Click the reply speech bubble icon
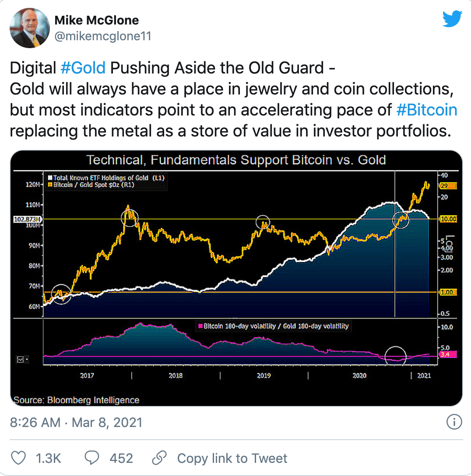 91,458
